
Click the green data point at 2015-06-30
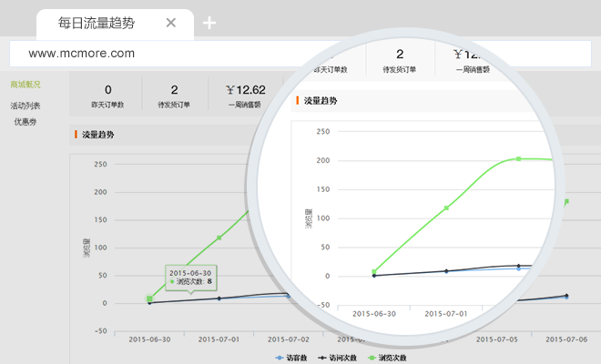[x=149, y=298]
